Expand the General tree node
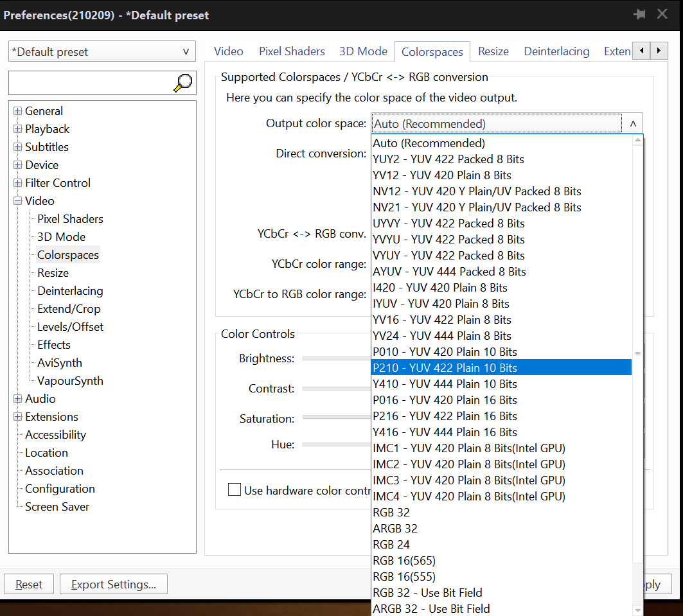This screenshot has height=616, width=683. coord(17,111)
